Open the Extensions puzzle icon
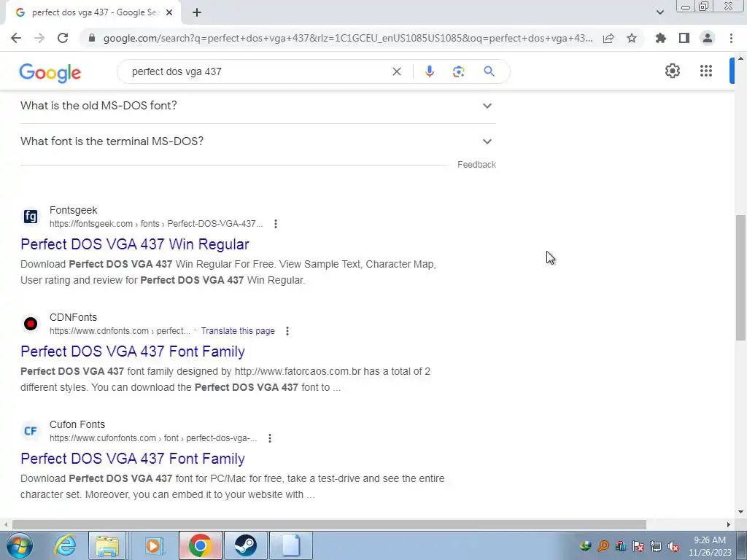This screenshot has width=747, height=560. [660, 38]
